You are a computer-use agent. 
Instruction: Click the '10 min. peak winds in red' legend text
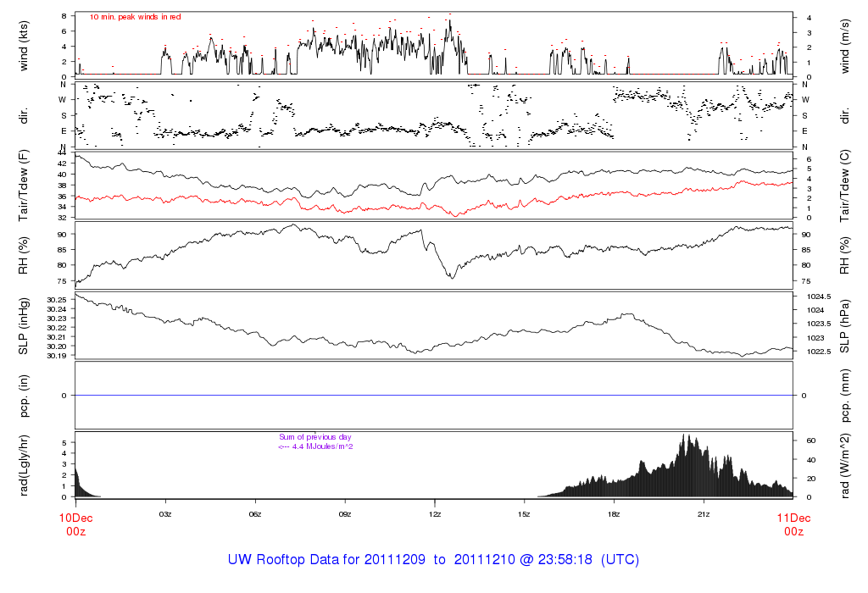coord(135,17)
